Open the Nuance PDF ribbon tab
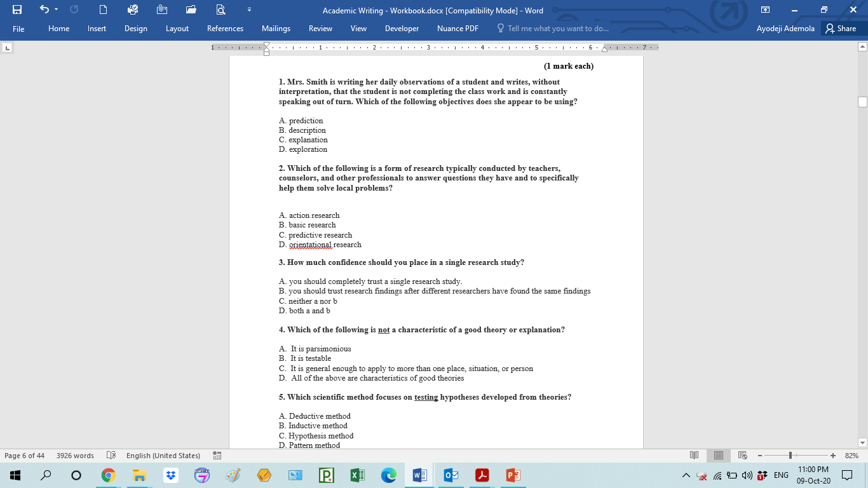 click(x=457, y=29)
